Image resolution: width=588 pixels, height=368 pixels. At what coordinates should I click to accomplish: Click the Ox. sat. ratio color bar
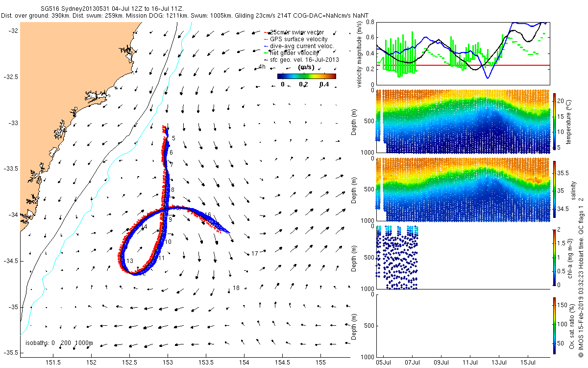555,325
